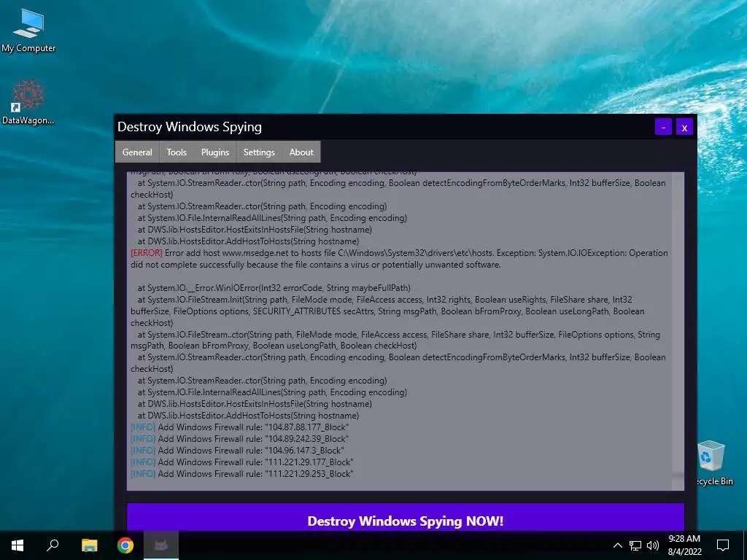Image resolution: width=747 pixels, height=560 pixels.
Task: Select the DataWagon desktop shortcut
Action: [x=28, y=102]
